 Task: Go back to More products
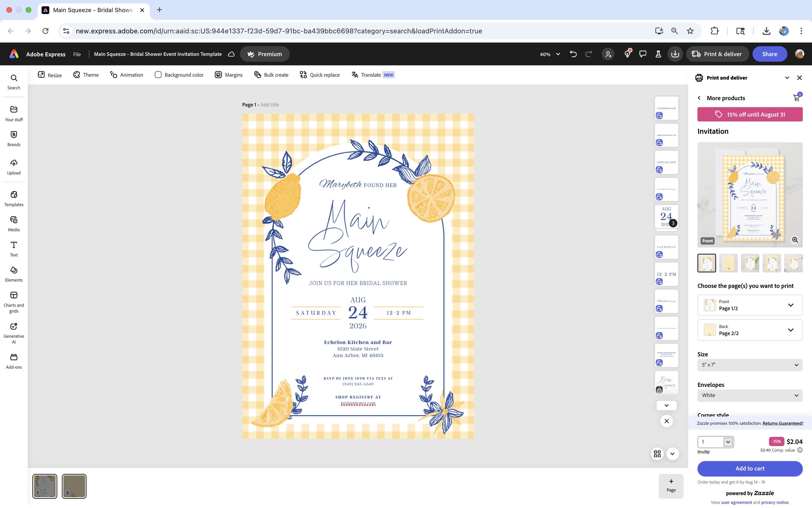(721, 98)
